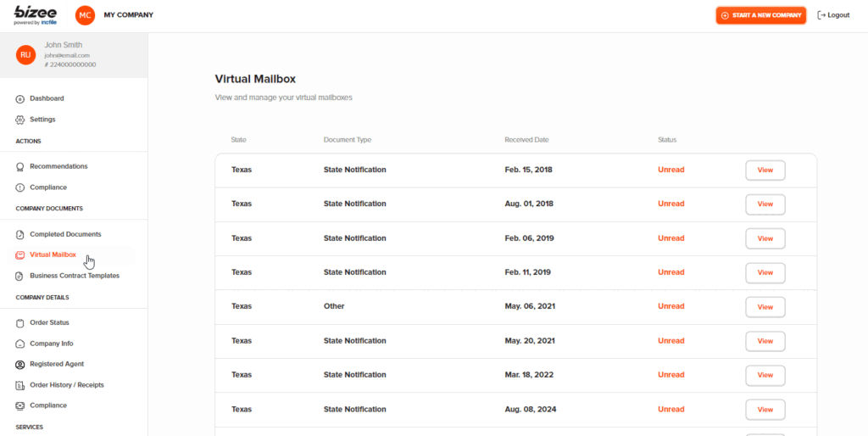Open the Dashboard page
This screenshot has height=436, width=868.
click(47, 98)
